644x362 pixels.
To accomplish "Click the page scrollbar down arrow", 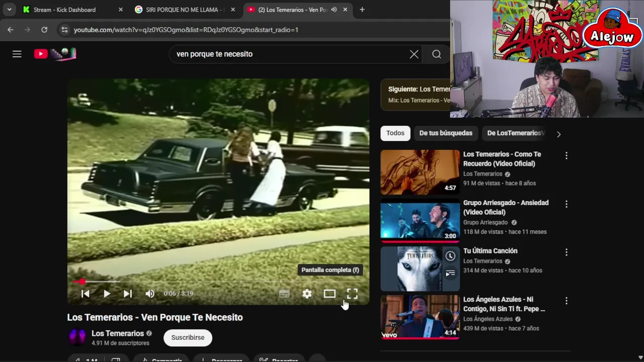I will [x=640, y=358].
